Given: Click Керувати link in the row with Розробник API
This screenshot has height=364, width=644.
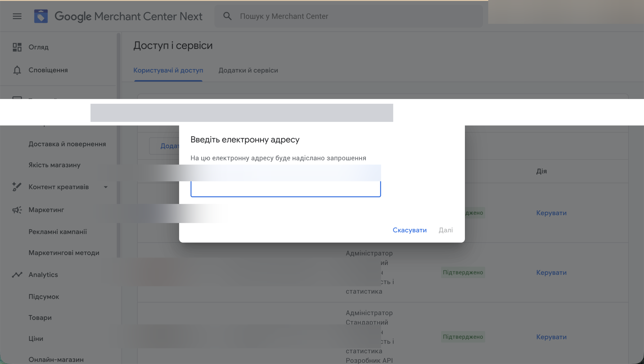Looking at the screenshot, I should coord(551,337).
